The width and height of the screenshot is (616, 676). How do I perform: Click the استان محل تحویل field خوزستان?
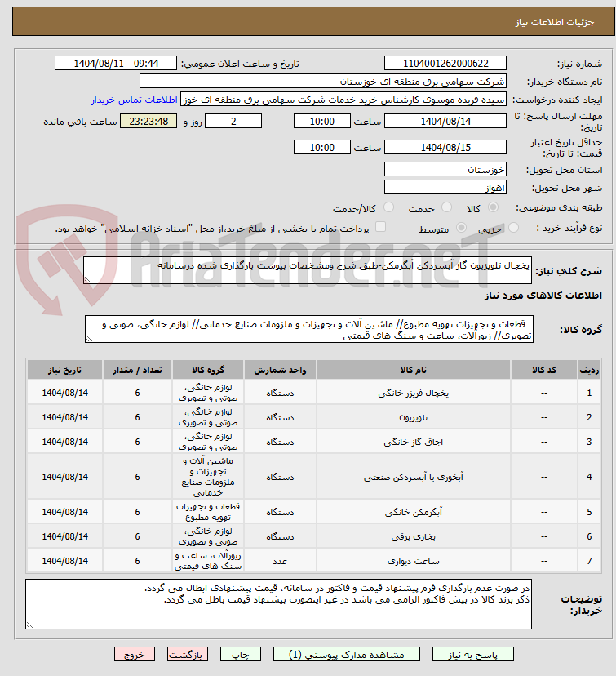coord(445,170)
